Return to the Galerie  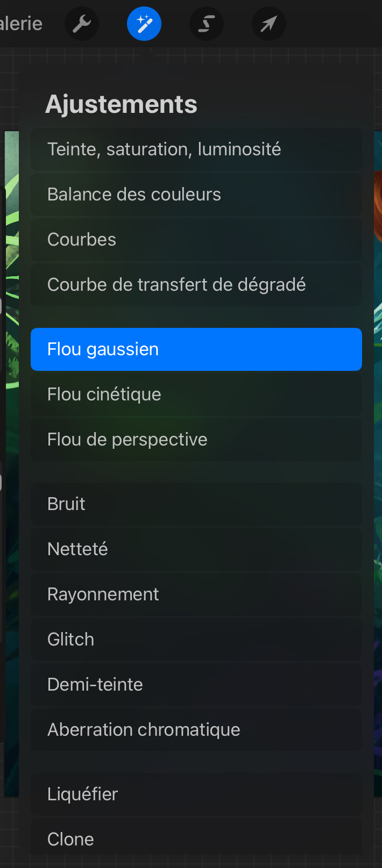coord(20,24)
